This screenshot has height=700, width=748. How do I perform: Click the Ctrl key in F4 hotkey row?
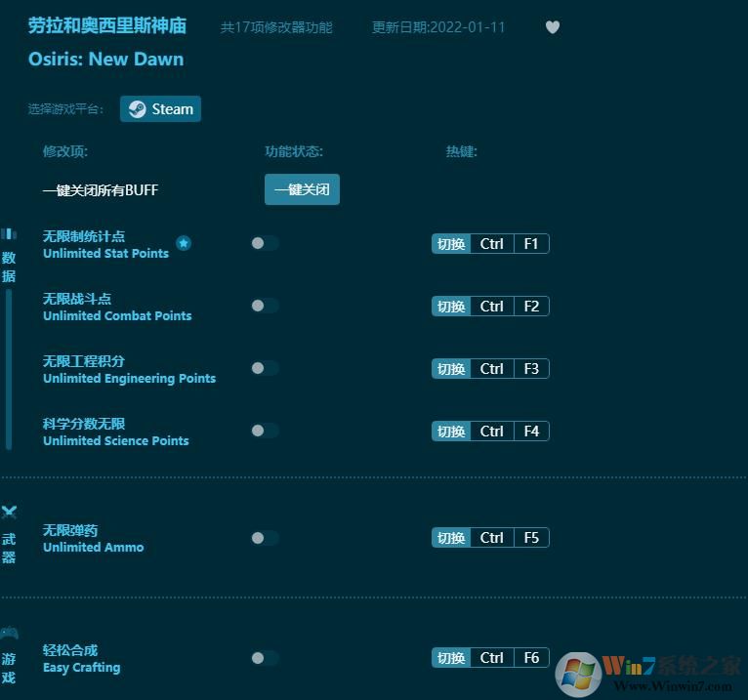coord(492,432)
